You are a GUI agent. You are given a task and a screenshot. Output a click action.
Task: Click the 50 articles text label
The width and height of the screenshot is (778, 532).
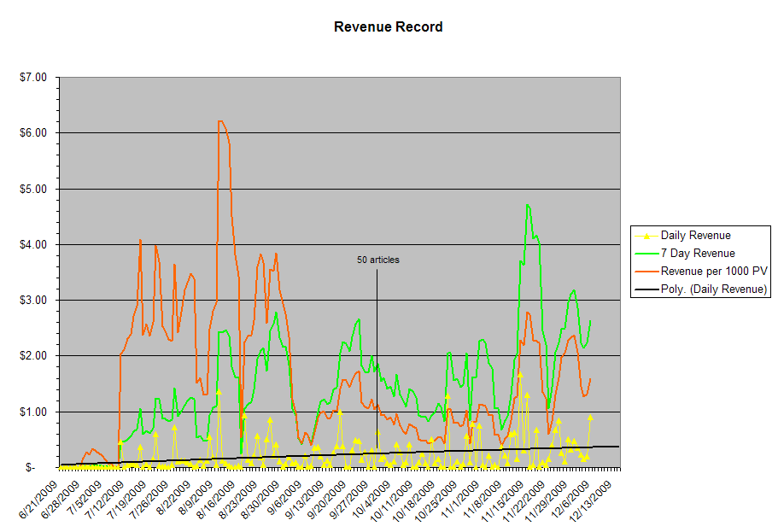377,258
